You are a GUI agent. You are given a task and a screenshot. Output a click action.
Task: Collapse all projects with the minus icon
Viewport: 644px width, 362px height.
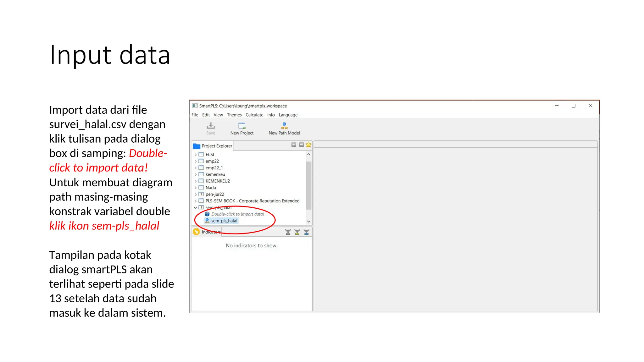click(x=301, y=145)
